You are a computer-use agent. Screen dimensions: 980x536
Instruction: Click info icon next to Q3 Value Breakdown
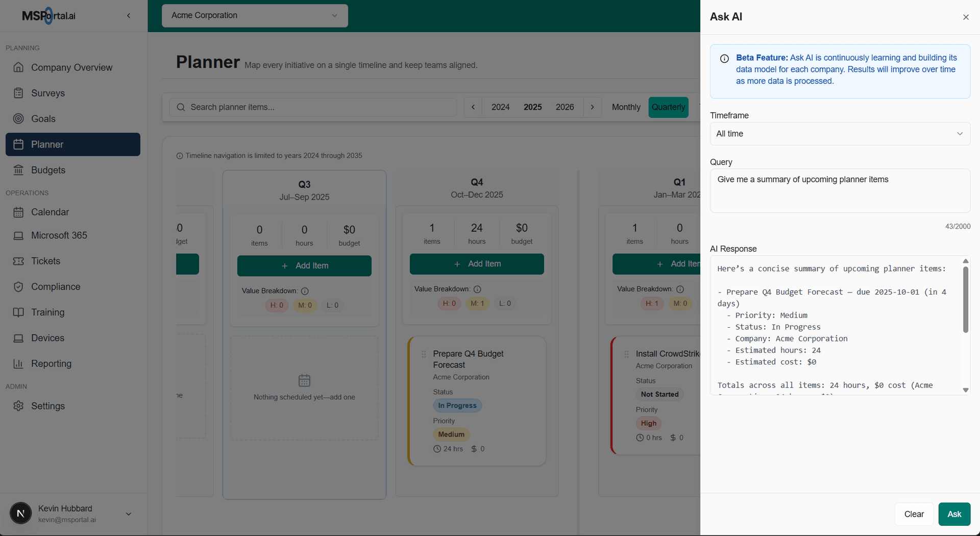305,291
